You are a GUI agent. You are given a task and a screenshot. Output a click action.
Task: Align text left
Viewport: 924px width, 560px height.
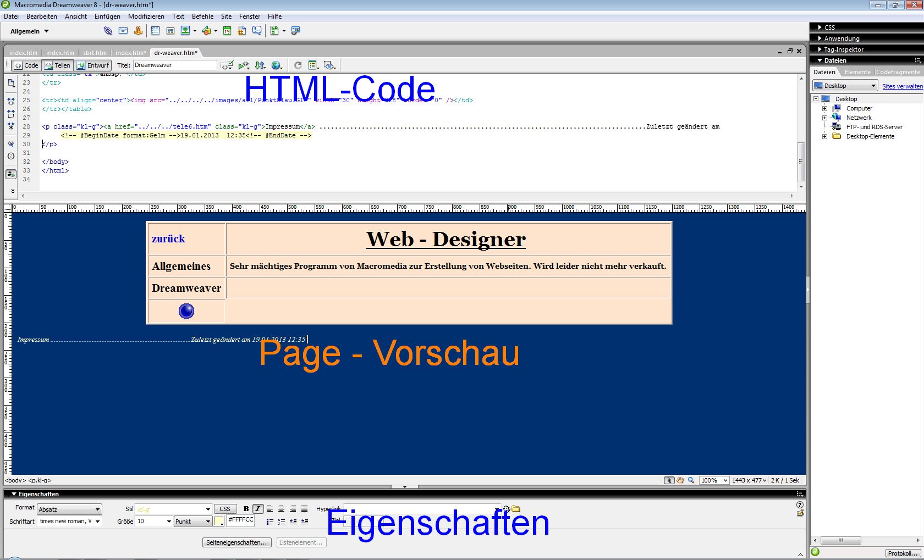click(269, 509)
